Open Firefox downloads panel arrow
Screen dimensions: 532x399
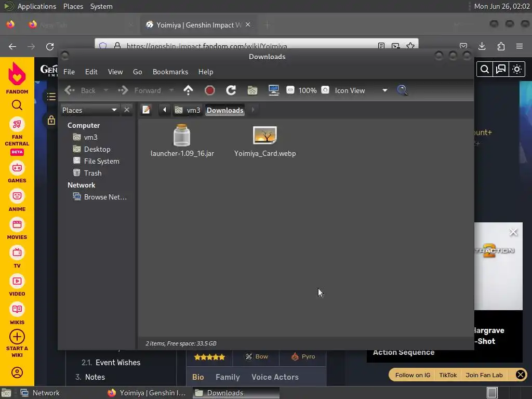coord(482,46)
